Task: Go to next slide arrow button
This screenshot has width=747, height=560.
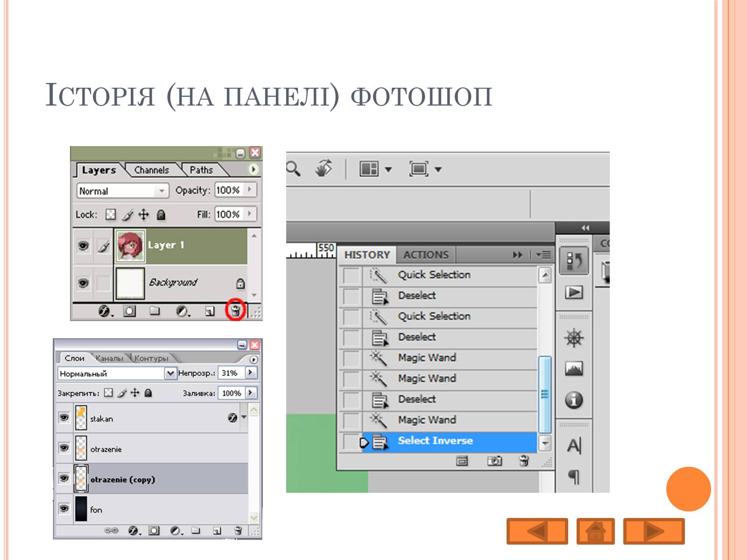Action: [654, 531]
